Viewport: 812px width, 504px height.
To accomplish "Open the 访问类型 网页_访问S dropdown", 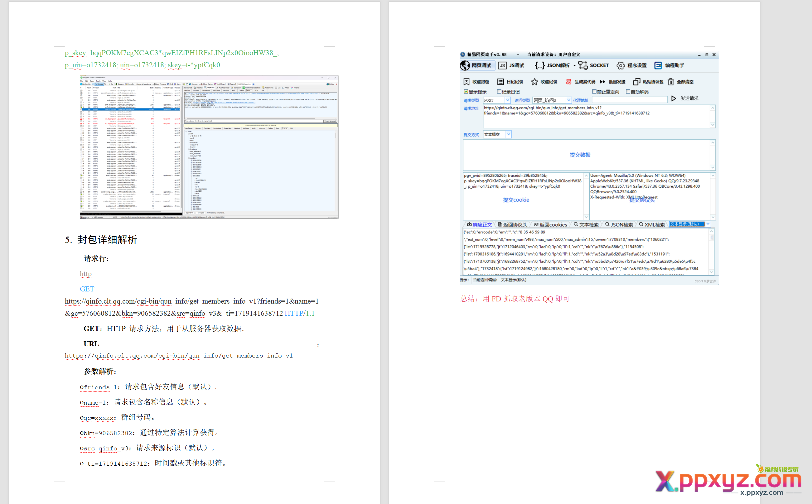I will (x=568, y=100).
